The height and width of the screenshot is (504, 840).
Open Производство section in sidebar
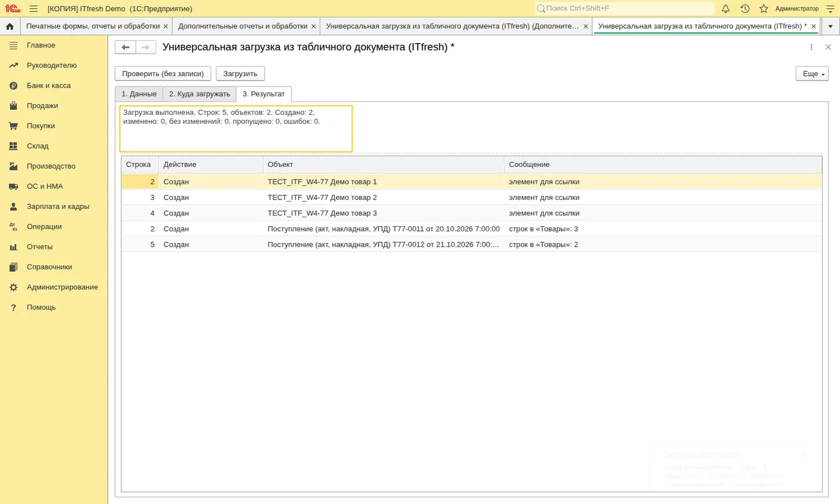pos(51,166)
